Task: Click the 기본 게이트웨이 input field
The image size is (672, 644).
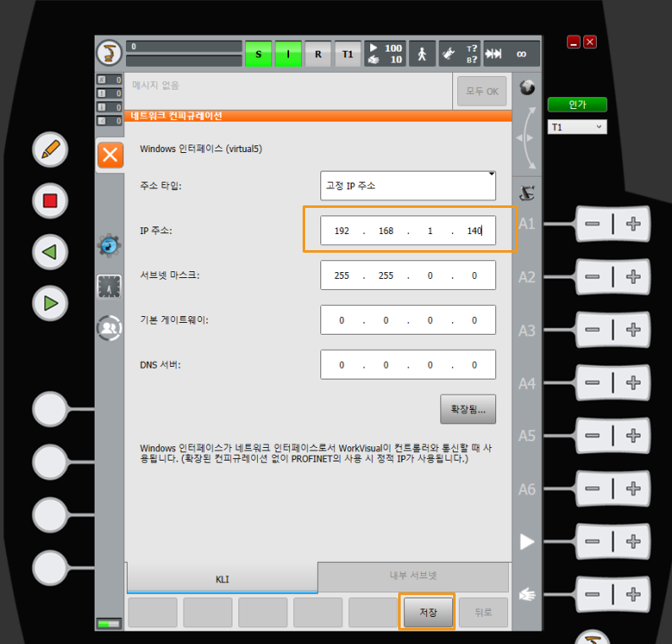Action: pos(408,320)
